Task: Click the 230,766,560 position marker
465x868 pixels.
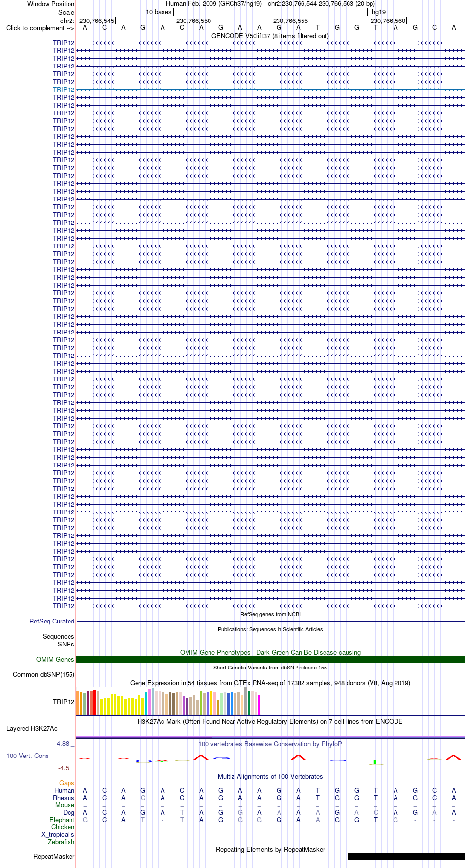Action: pyautogui.click(x=388, y=21)
